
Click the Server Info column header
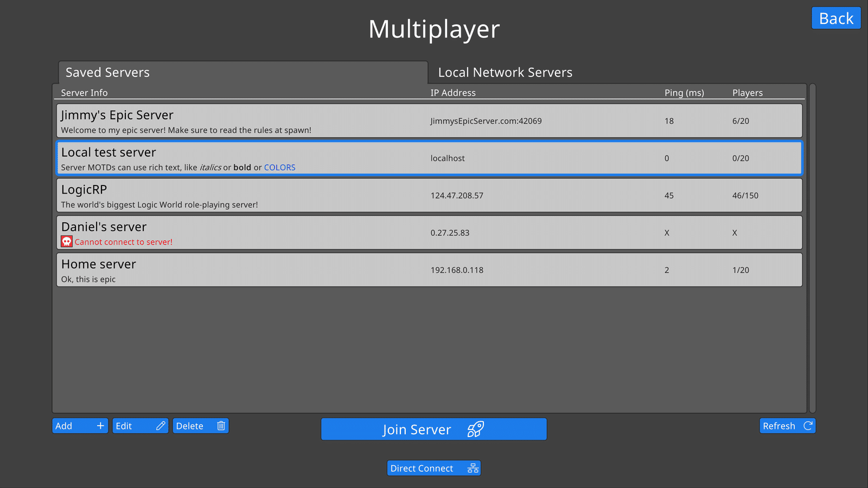point(84,93)
